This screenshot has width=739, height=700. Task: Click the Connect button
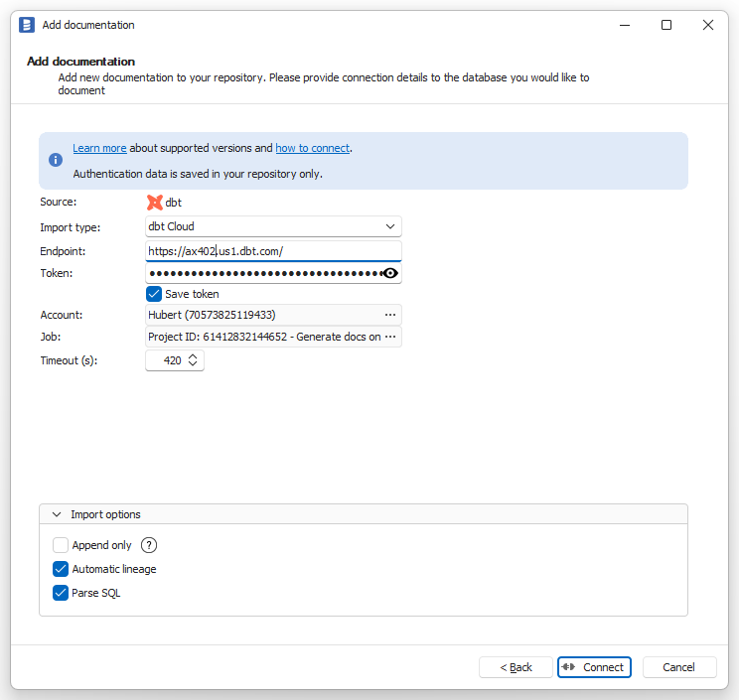(x=594, y=667)
